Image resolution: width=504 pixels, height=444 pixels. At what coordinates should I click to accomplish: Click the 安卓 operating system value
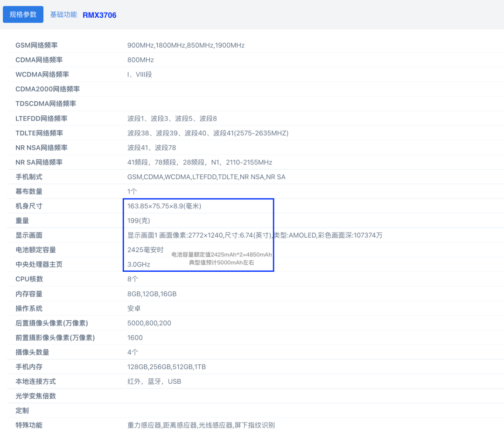(x=133, y=308)
